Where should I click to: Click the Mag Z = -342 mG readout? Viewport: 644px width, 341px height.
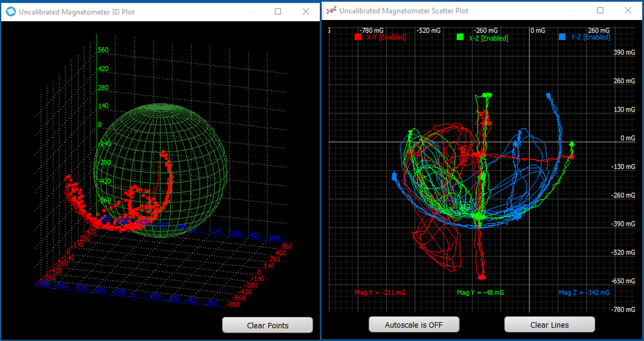click(584, 293)
